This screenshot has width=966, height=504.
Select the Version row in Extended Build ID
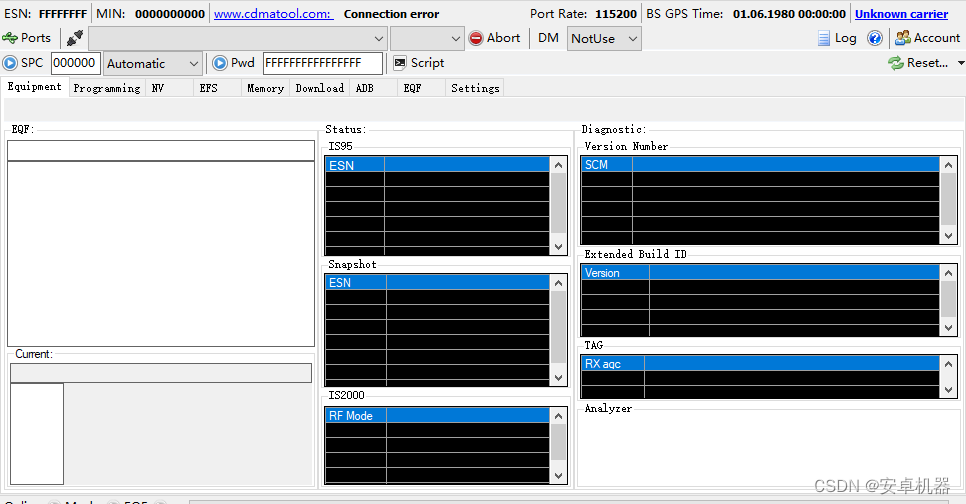click(x=760, y=272)
